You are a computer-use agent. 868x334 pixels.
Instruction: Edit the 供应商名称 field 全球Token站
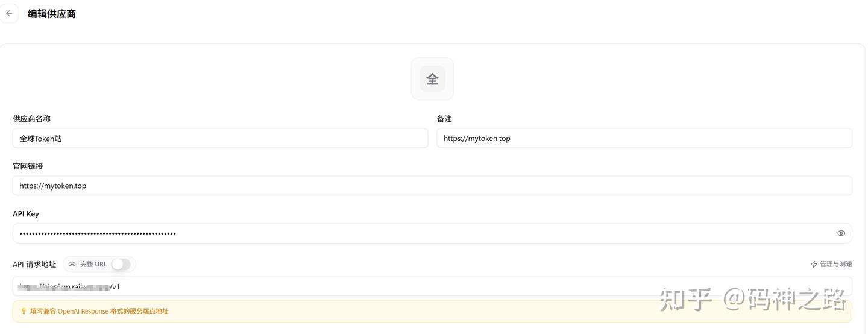(x=220, y=138)
